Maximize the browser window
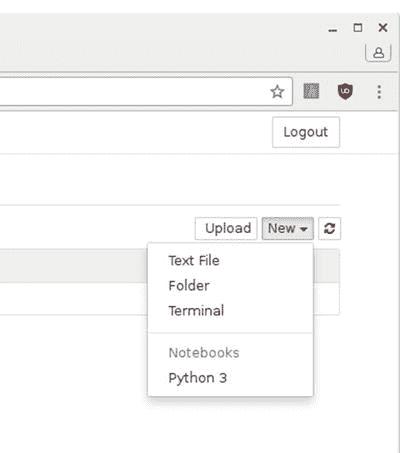The height and width of the screenshot is (453, 400). coord(358,28)
